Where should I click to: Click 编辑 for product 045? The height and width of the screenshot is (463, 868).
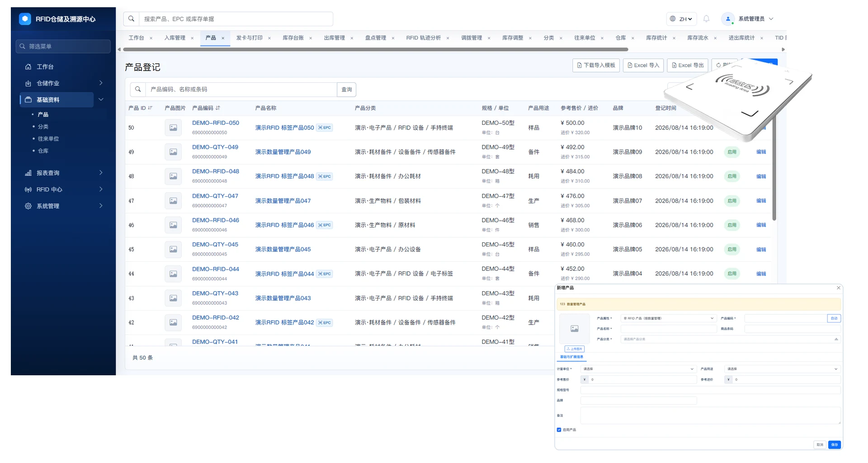[761, 250]
